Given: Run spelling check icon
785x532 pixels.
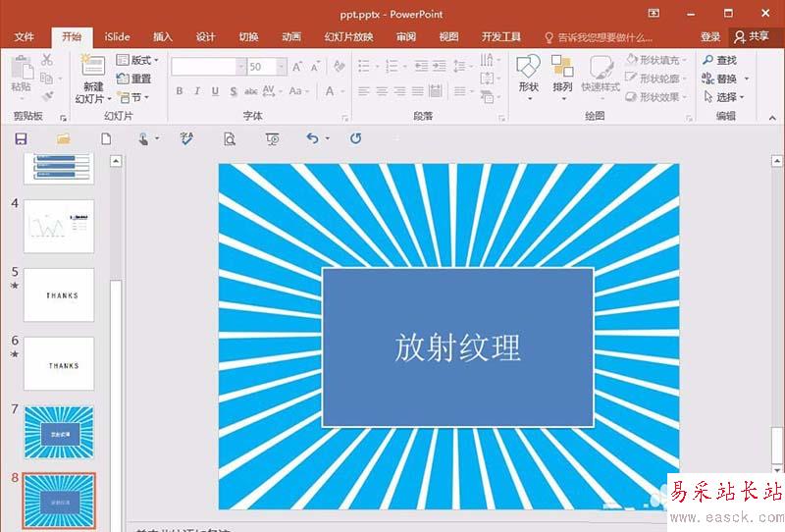Looking at the screenshot, I should 186,138.
